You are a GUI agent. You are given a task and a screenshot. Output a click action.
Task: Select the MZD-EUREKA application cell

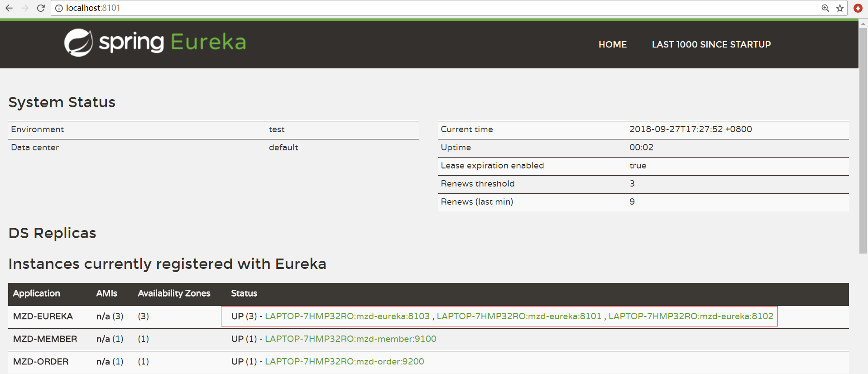point(43,316)
